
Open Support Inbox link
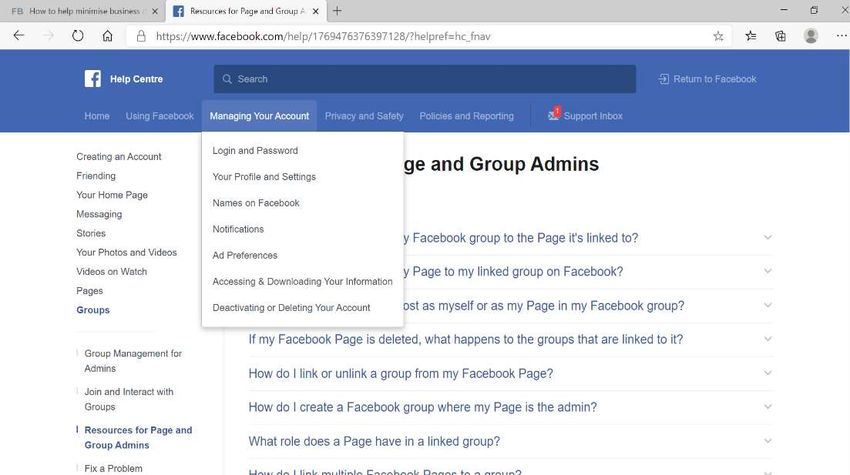593,116
